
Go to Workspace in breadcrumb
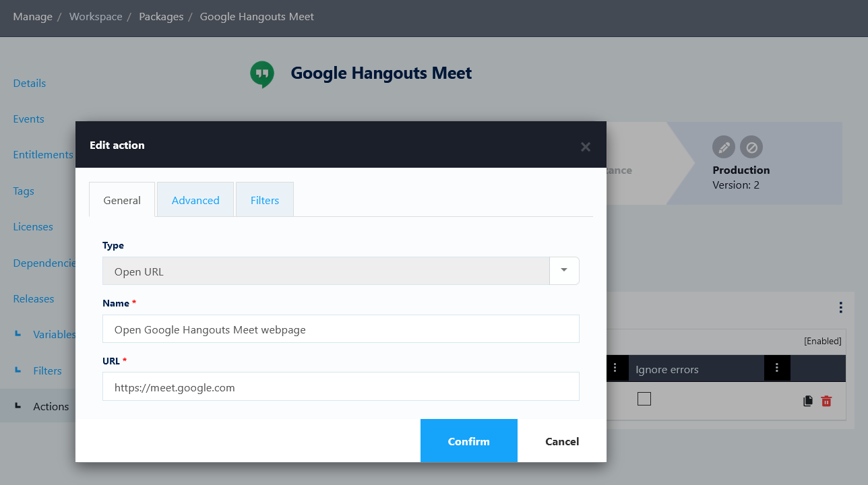click(96, 17)
